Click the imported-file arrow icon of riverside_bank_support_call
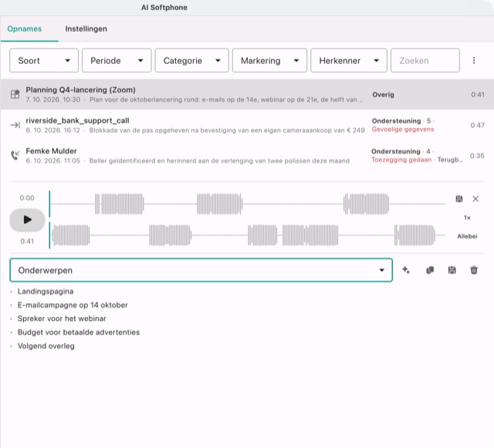The height and width of the screenshot is (448, 494). tap(15, 125)
